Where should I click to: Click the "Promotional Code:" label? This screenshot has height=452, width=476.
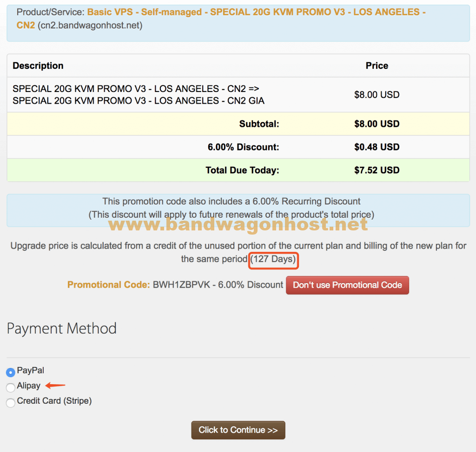tap(109, 285)
